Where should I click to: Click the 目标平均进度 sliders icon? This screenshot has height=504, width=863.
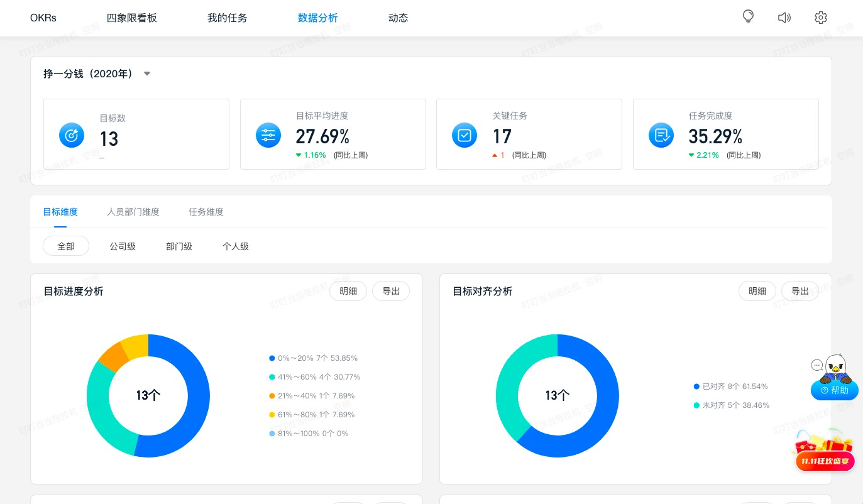coord(268,135)
